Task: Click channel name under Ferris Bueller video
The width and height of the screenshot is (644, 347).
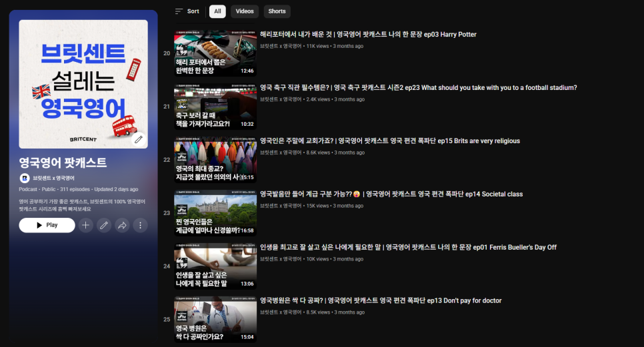Action: (281, 259)
